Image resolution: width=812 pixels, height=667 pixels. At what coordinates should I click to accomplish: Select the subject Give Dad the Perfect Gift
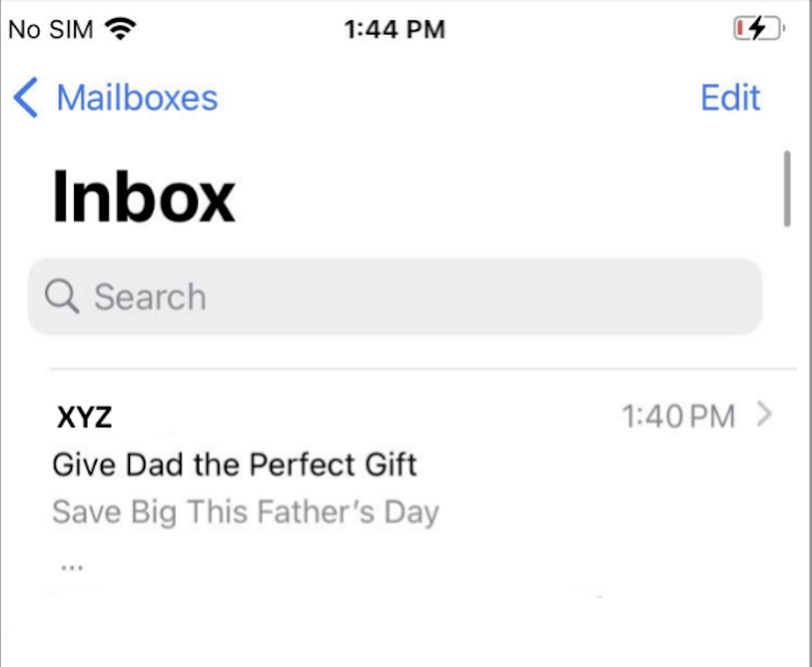(x=234, y=465)
